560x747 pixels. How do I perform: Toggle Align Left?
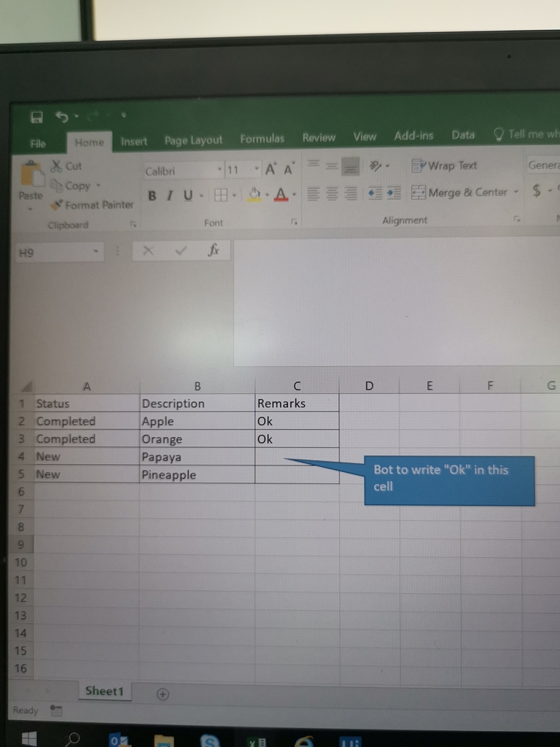pos(314,193)
